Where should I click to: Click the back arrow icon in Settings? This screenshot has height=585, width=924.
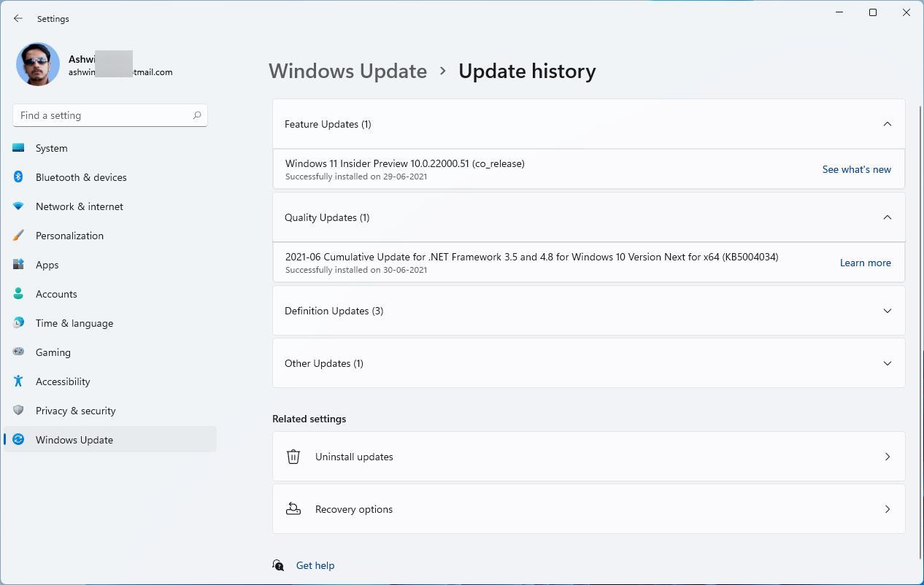[18, 18]
